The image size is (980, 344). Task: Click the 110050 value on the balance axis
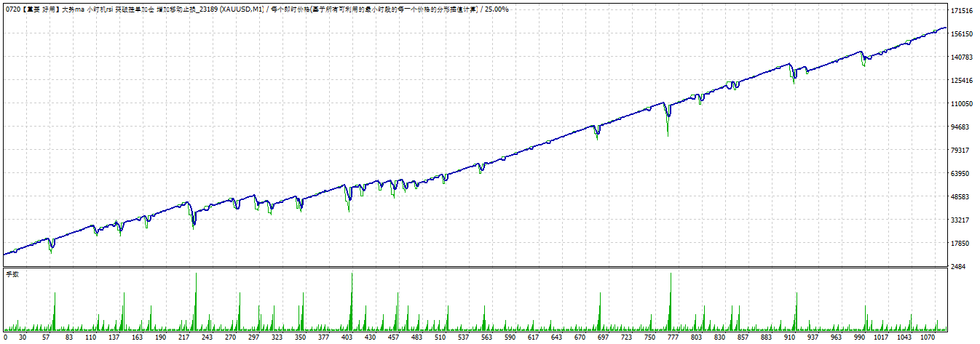[963, 104]
